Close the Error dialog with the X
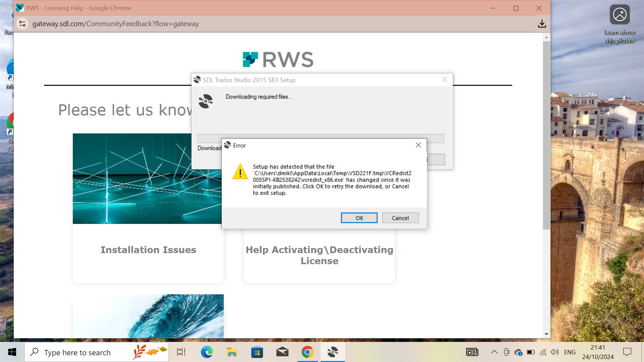This screenshot has width=644, height=362. [x=418, y=145]
